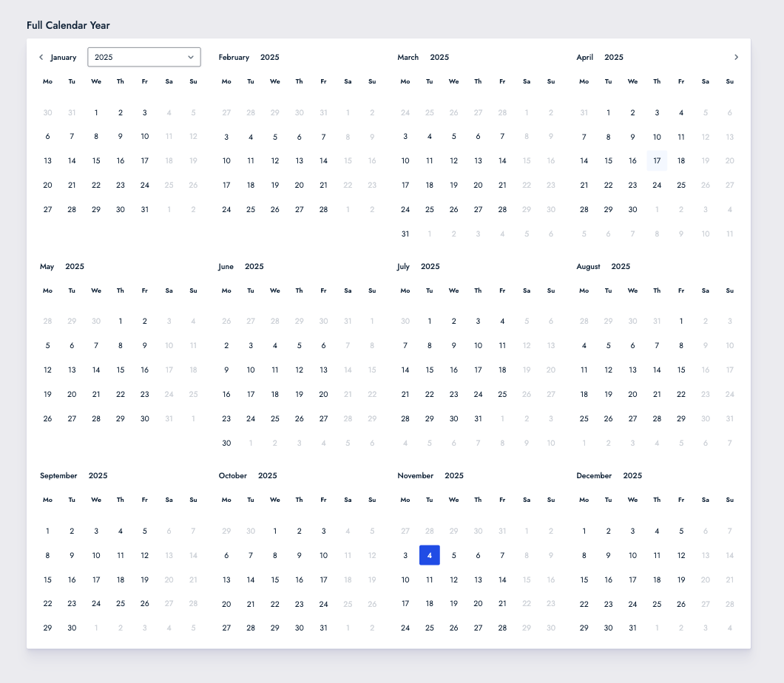784x683 pixels.
Task: Pick April 17 in the calendar
Action: 657,161
